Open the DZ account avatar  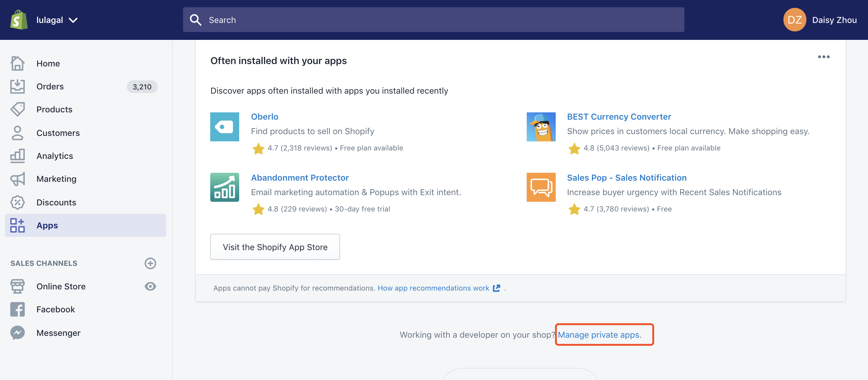(x=794, y=20)
